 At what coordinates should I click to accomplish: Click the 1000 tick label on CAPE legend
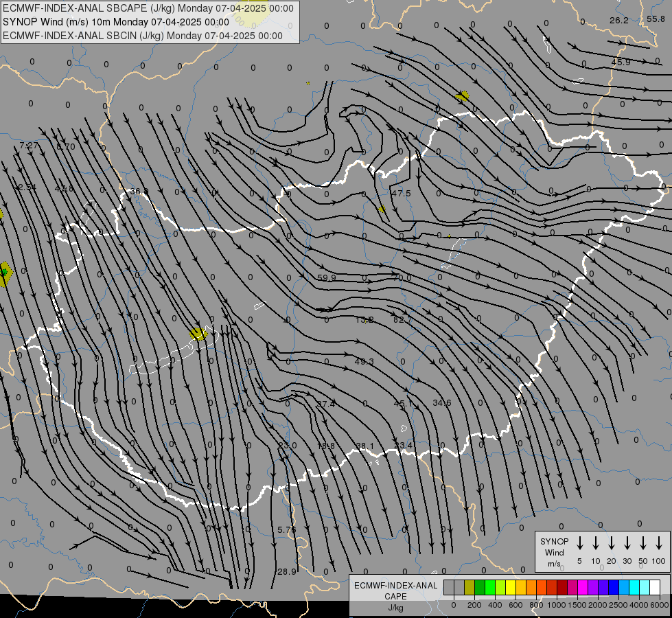(x=556, y=605)
